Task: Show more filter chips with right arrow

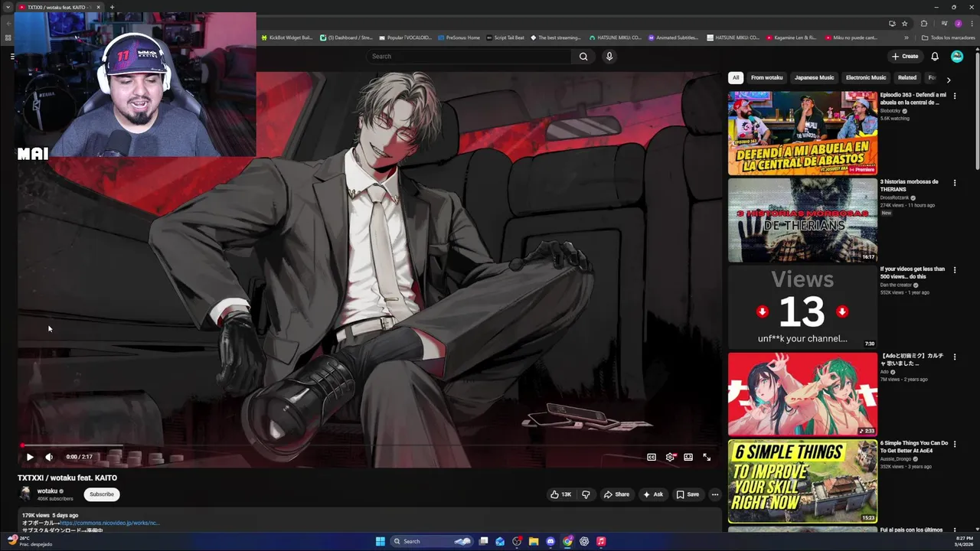Action: [949, 79]
